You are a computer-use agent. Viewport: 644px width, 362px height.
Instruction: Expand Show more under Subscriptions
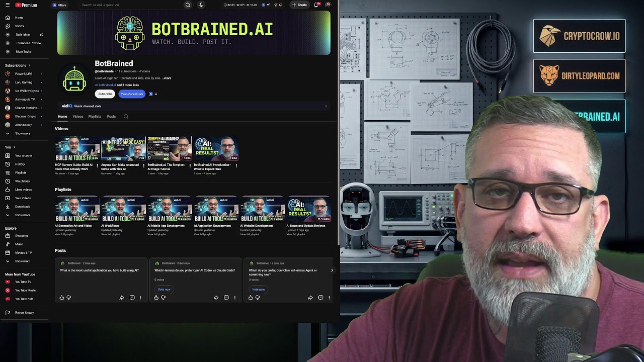tap(23, 133)
